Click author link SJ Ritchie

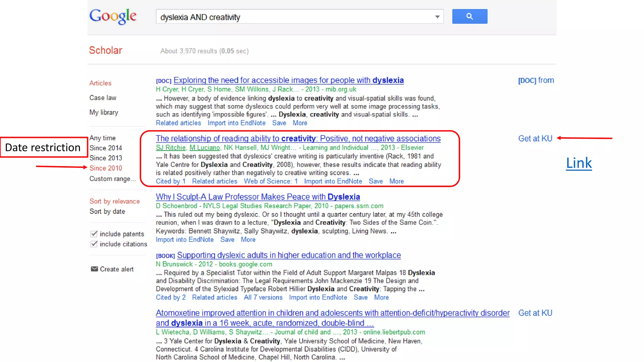pyautogui.click(x=170, y=148)
